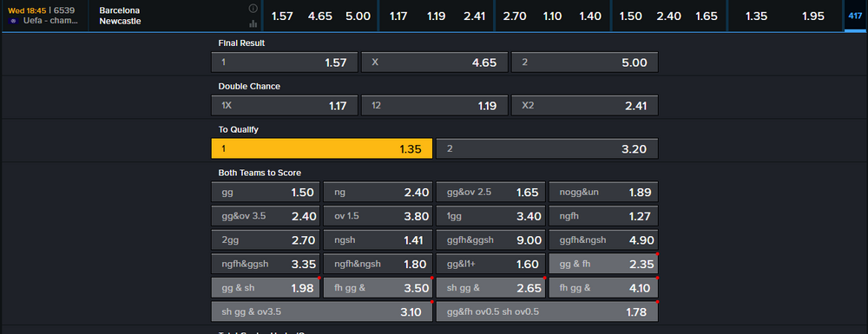Select nogg&un at 1.89

(603, 193)
